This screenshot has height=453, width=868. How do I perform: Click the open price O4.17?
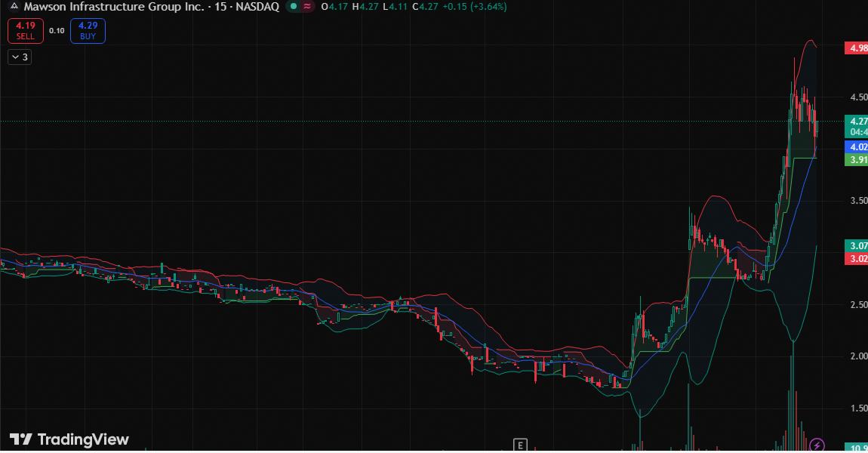(335, 7)
